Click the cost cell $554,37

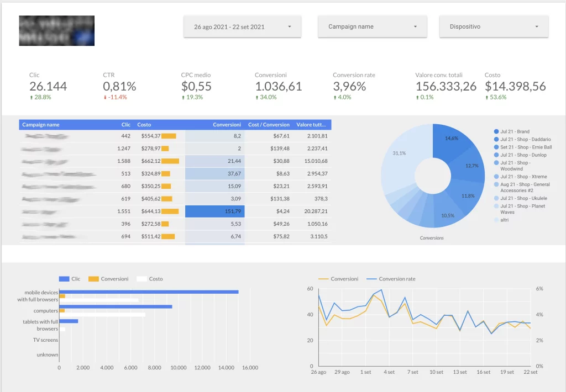pos(151,136)
